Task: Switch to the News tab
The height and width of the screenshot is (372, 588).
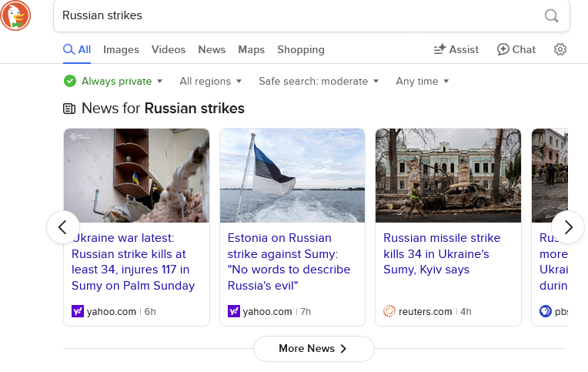Action: [x=212, y=49]
